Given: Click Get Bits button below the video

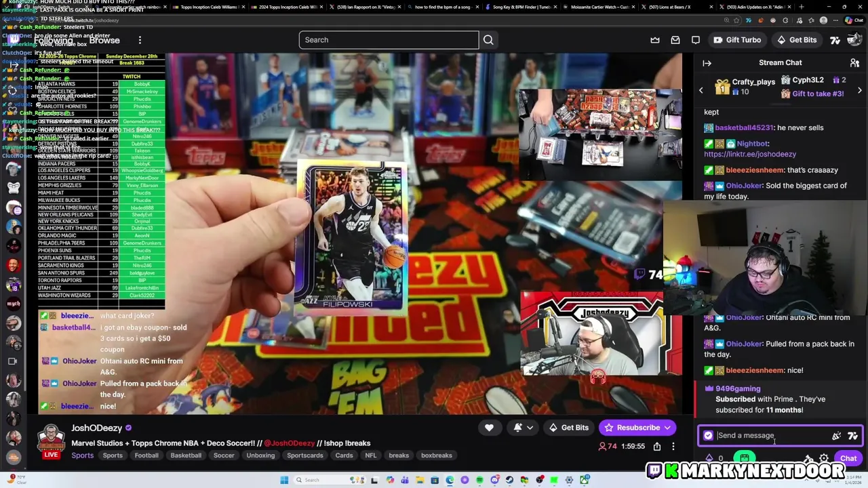Looking at the screenshot, I should click(568, 428).
